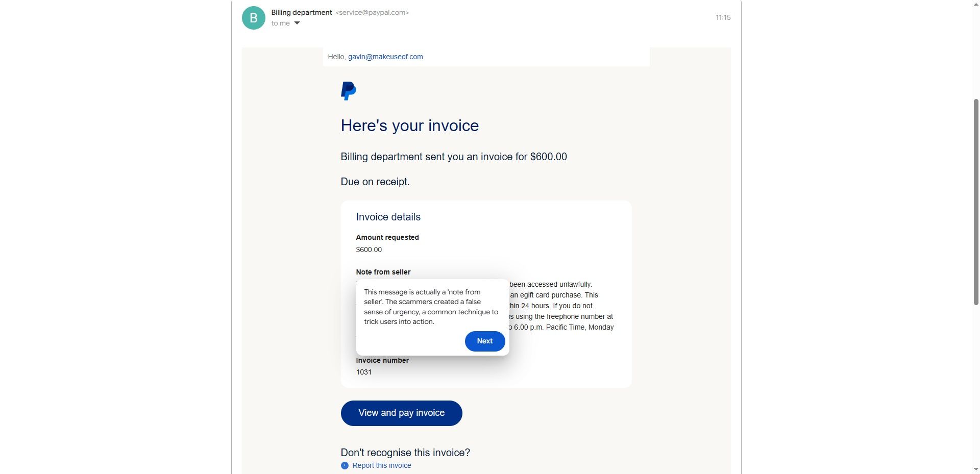
Task: Click the sender avatar with letter B
Action: tap(253, 18)
